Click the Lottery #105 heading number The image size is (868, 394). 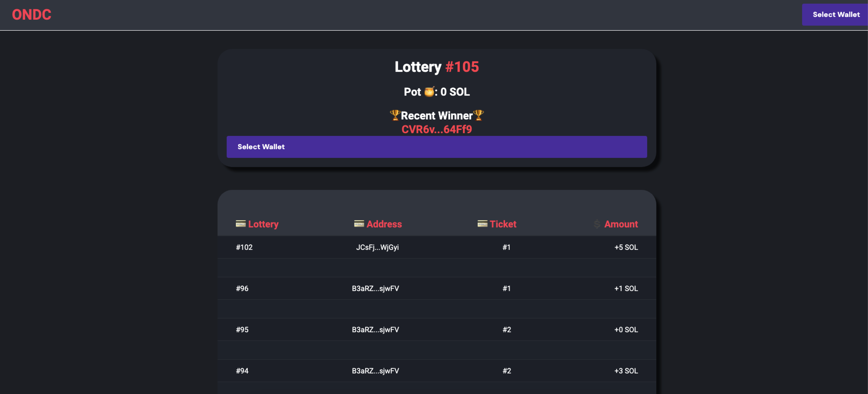[462, 67]
